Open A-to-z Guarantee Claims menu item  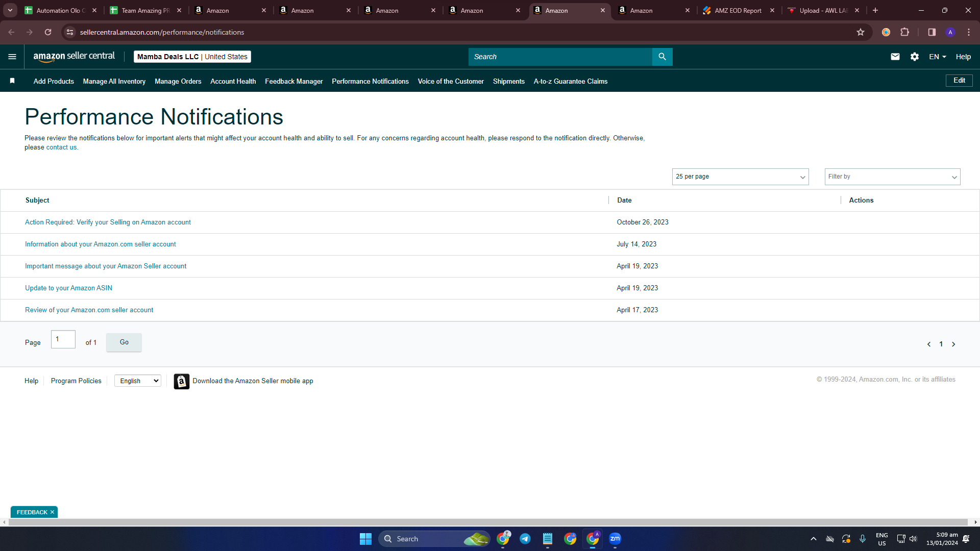[x=571, y=81]
